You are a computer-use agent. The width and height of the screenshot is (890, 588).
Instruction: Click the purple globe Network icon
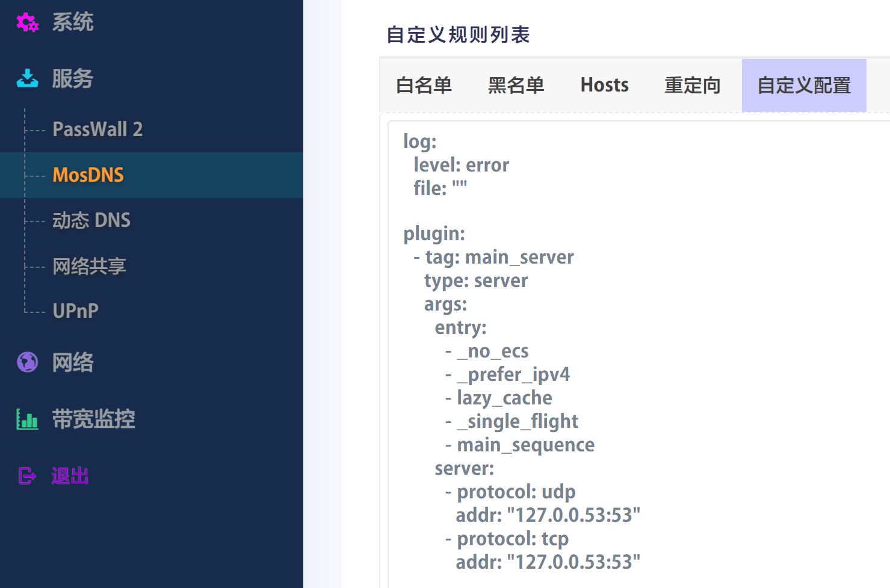[28, 362]
